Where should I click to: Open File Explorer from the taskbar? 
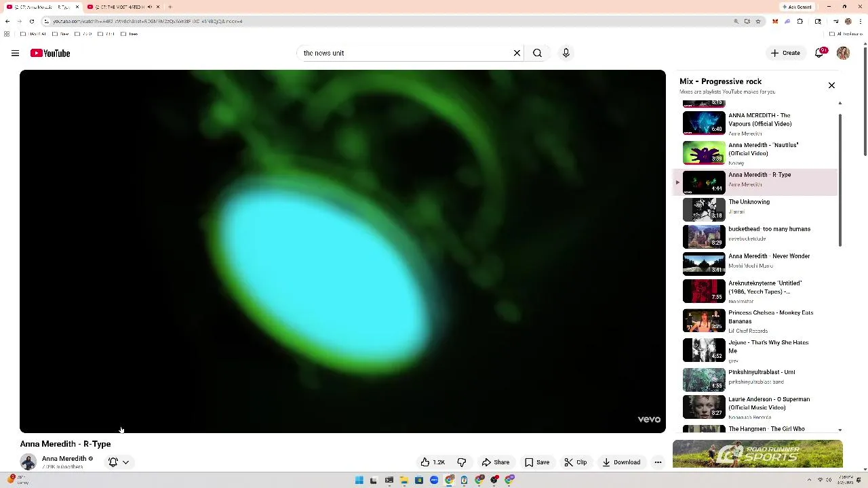coord(404,480)
